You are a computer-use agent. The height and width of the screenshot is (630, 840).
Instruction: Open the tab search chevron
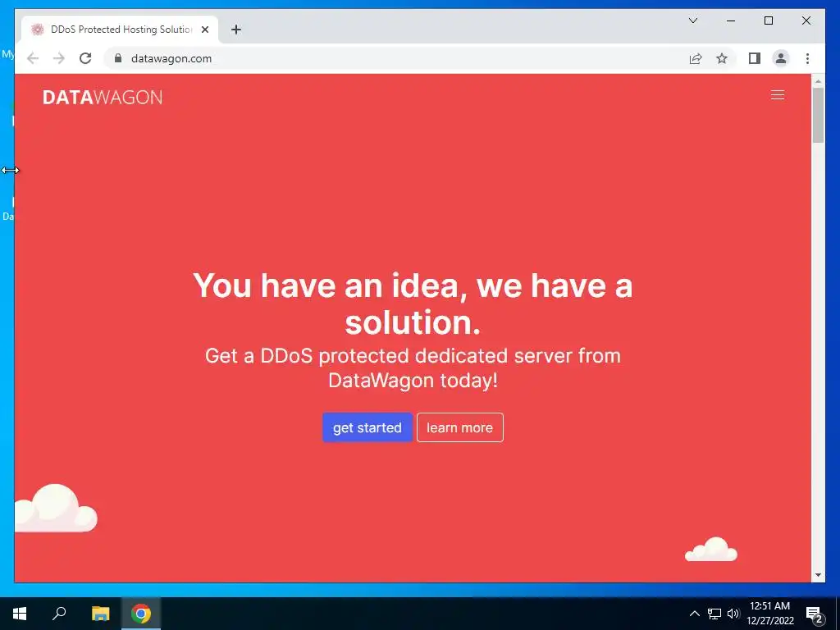(692, 21)
